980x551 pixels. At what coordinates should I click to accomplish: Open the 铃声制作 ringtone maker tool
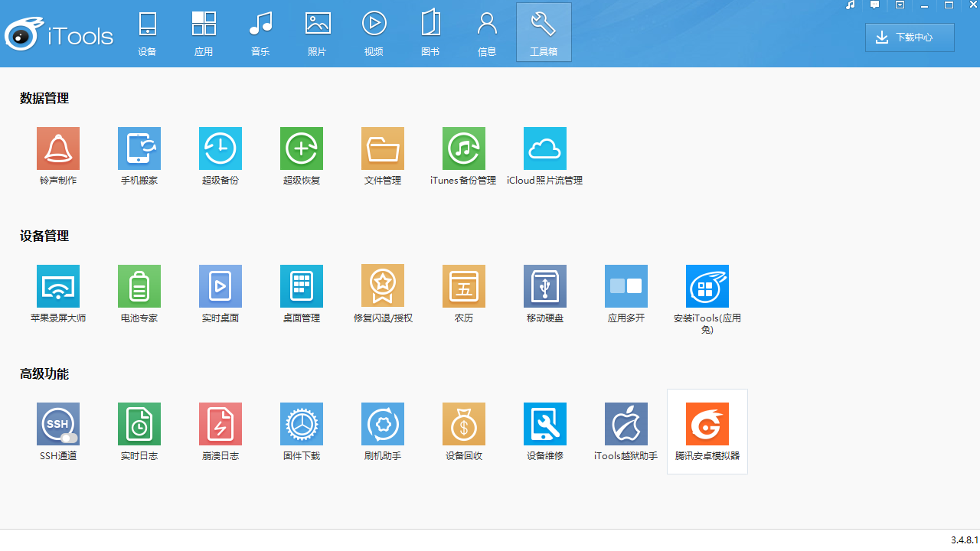[57, 148]
